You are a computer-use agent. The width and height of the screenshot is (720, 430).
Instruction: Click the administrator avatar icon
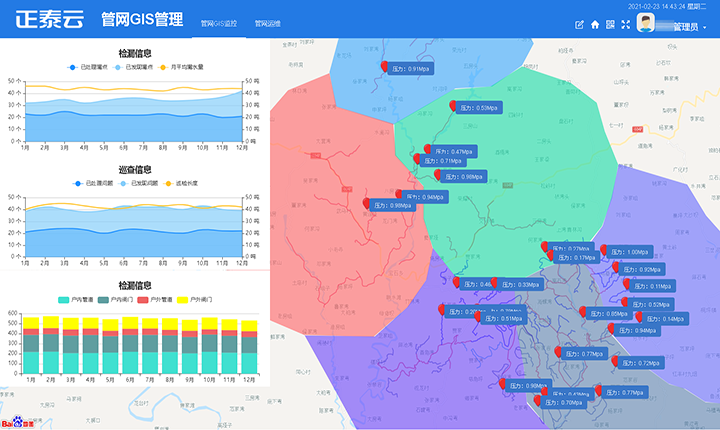(646, 24)
